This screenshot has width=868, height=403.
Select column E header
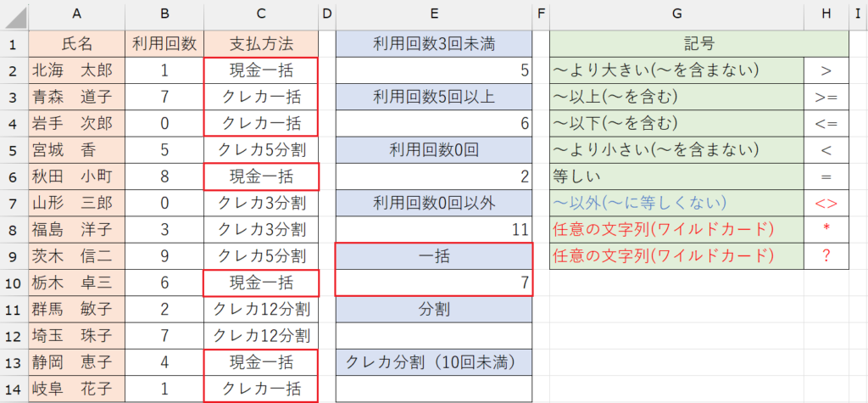tap(434, 15)
